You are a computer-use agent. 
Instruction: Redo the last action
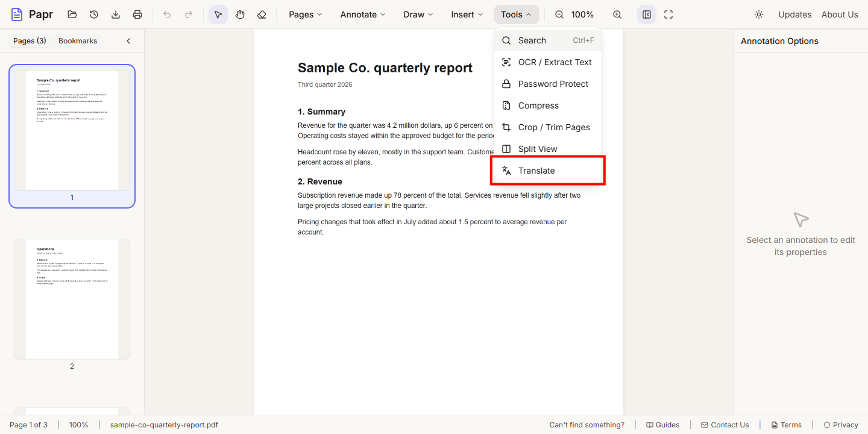pos(189,14)
